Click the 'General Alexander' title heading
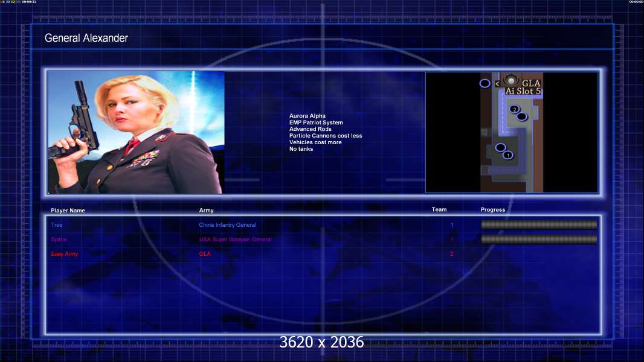Image resolution: width=644 pixels, height=362 pixels. point(86,38)
